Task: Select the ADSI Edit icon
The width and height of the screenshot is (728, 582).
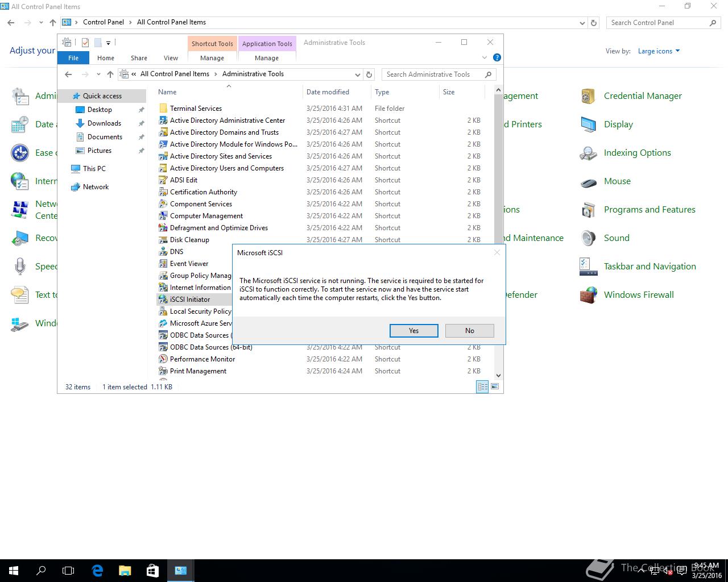Action: [x=163, y=180]
